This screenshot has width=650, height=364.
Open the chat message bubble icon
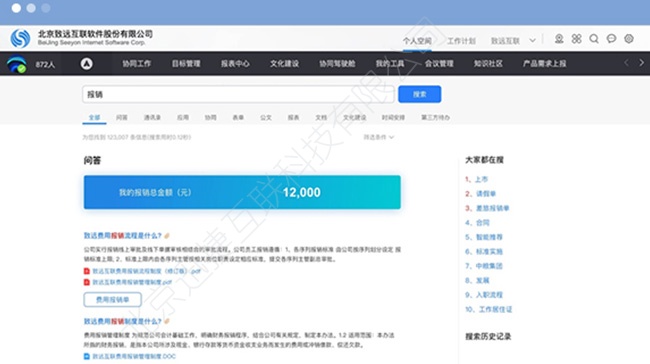click(x=611, y=39)
